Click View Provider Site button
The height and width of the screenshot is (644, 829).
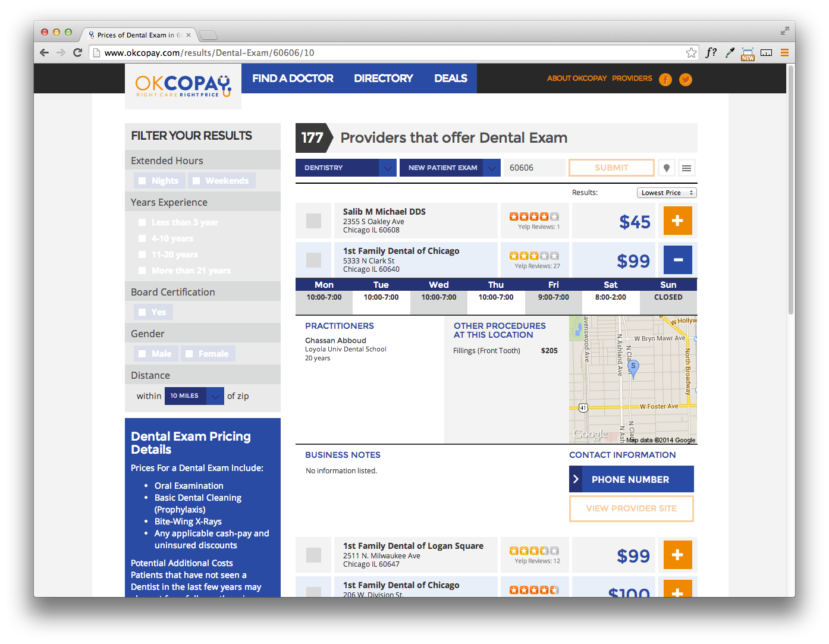tap(632, 508)
